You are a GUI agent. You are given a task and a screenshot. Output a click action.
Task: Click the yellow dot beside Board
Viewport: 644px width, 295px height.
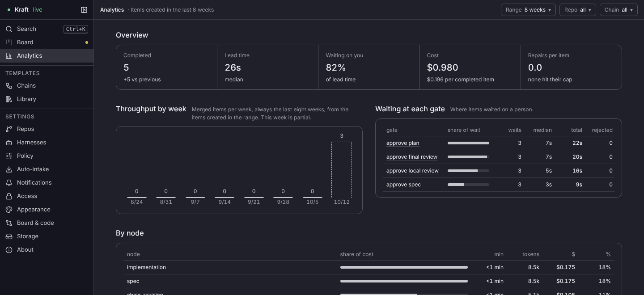(x=87, y=42)
